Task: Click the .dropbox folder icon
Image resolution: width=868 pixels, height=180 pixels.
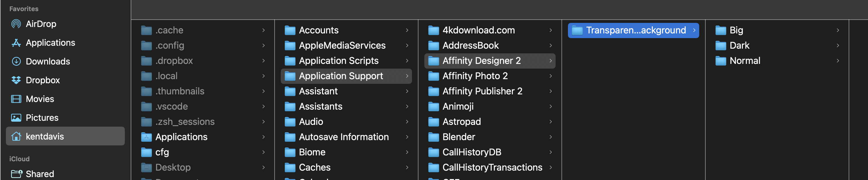Action: [x=146, y=61]
